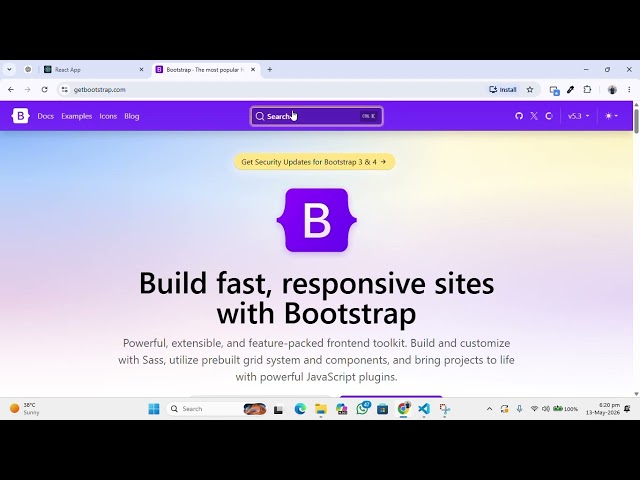
Task: Open Visual Studio Code from taskbar
Action: pyautogui.click(x=424, y=409)
